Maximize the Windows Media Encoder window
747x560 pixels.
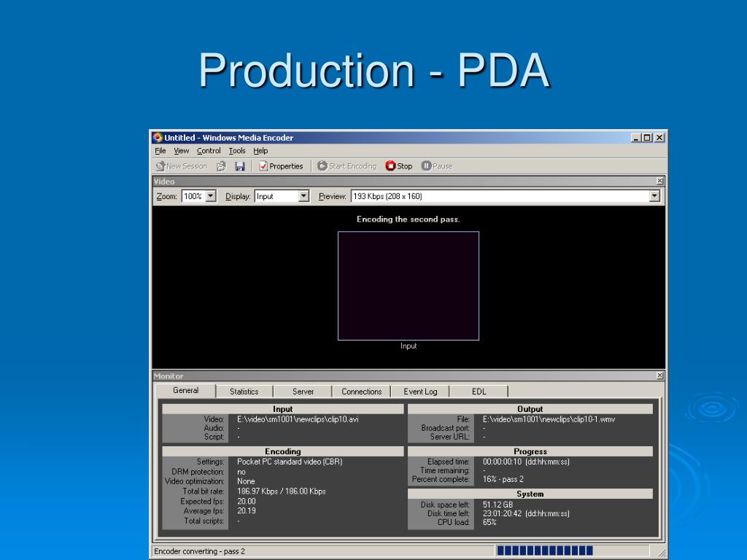click(646, 138)
